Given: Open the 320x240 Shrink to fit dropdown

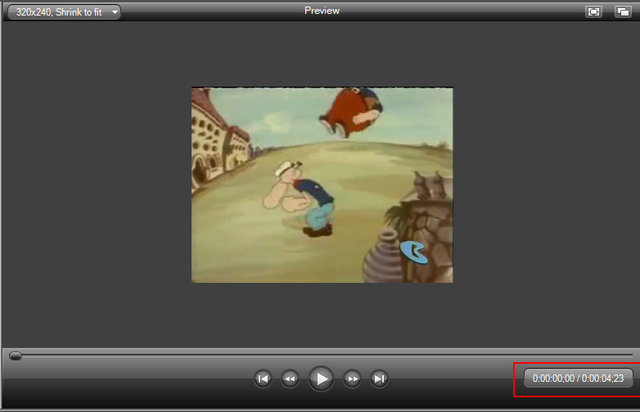Looking at the screenshot, I should click(x=64, y=12).
